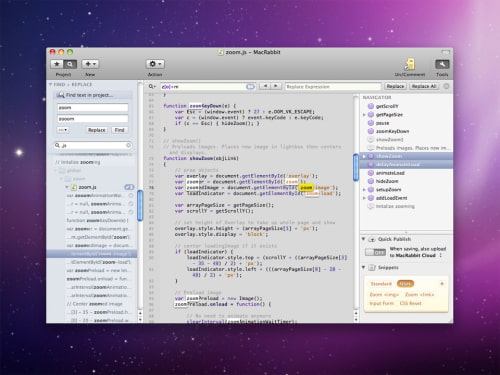Click the Un/Comment toolbar icon
Viewport: 500px width, 375px height.
coord(410,64)
